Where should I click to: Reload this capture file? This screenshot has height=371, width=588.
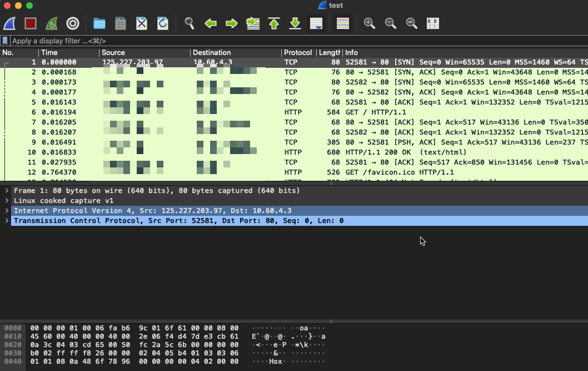(x=163, y=23)
